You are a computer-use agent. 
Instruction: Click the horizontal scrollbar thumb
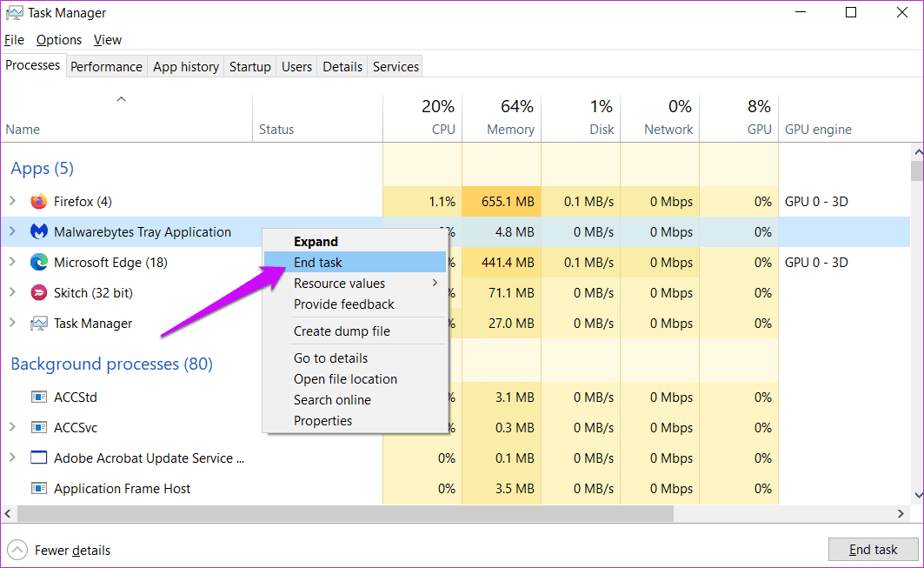tap(345, 514)
